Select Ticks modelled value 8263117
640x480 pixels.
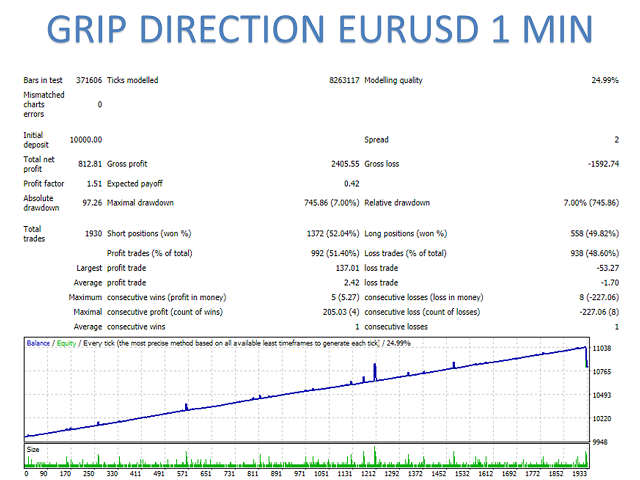click(x=344, y=80)
